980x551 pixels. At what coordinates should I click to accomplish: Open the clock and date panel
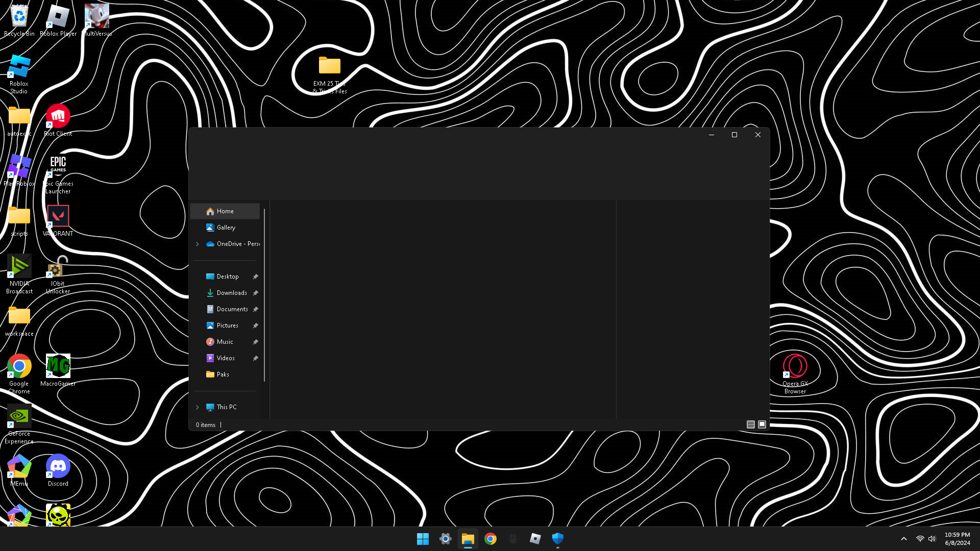957,539
